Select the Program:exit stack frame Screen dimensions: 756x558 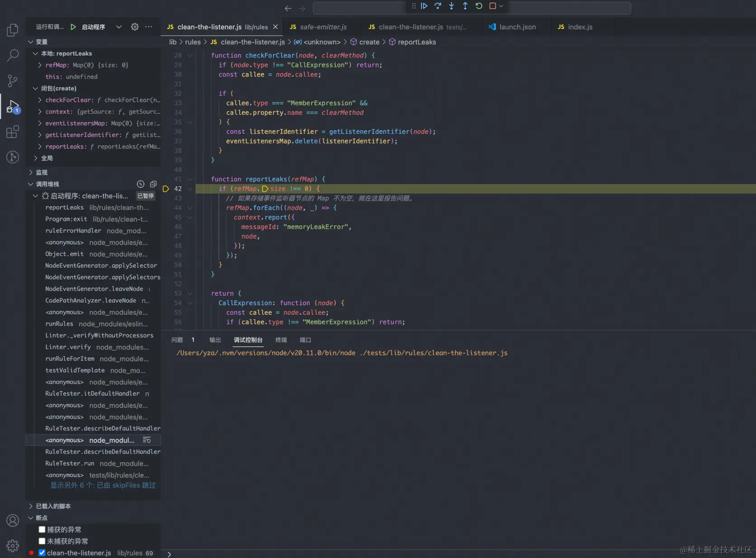(x=93, y=219)
